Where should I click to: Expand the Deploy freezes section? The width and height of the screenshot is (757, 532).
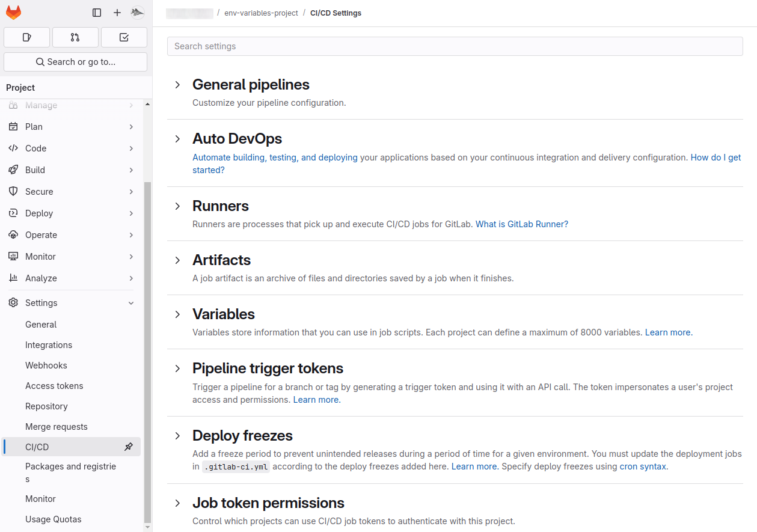(x=177, y=436)
